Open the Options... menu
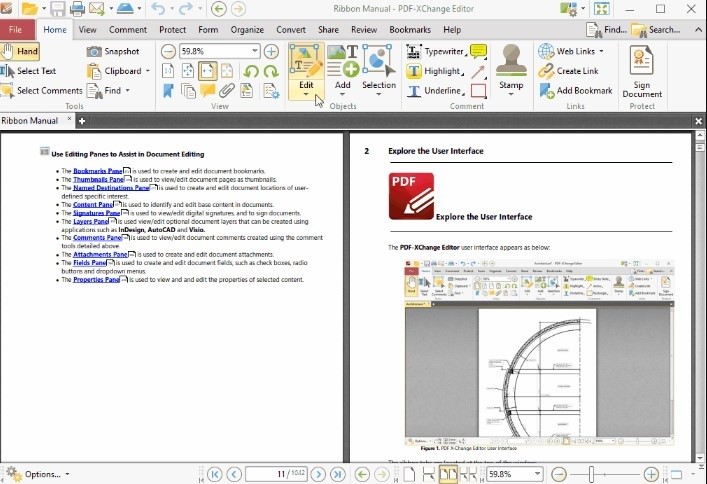Screen dimensions: 707x484 coord(38,474)
